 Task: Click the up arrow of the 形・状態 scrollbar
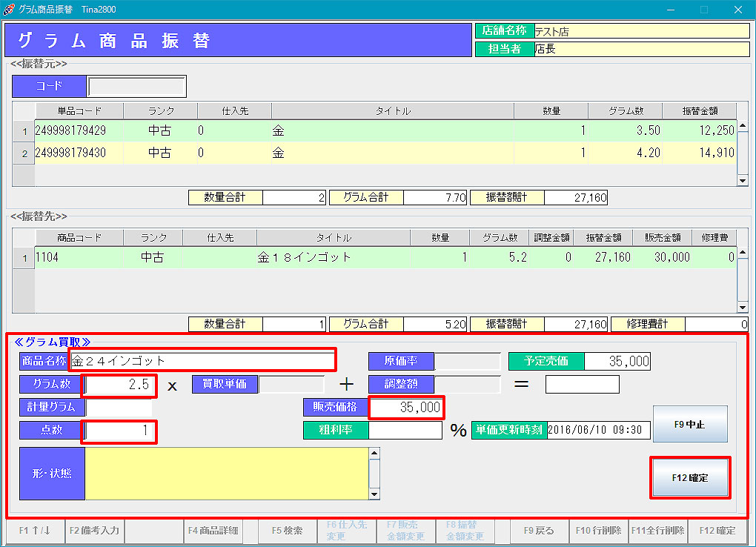374,452
